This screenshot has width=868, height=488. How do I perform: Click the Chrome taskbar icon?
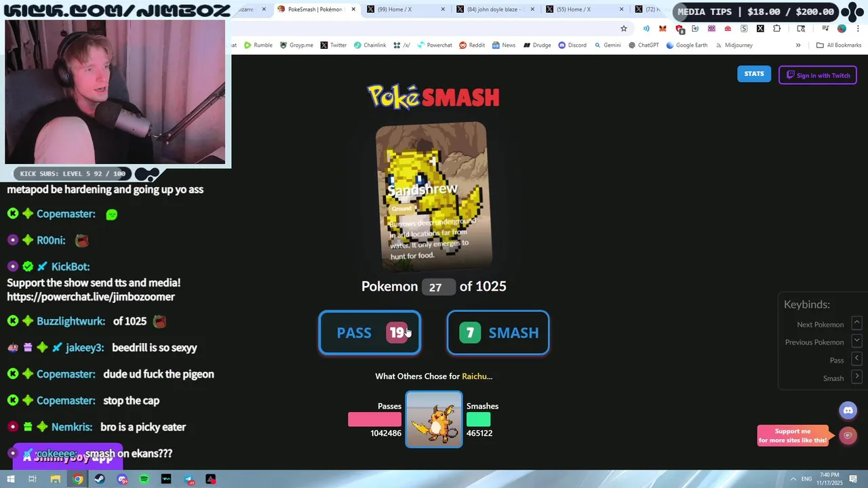tap(78, 479)
